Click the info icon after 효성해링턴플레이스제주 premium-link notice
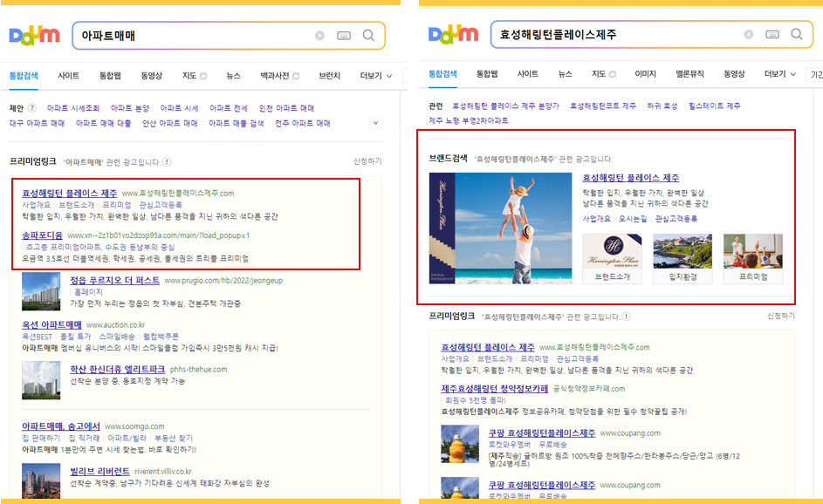Image resolution: width=823 pixels, height=504 pixels. coord(626,317)
